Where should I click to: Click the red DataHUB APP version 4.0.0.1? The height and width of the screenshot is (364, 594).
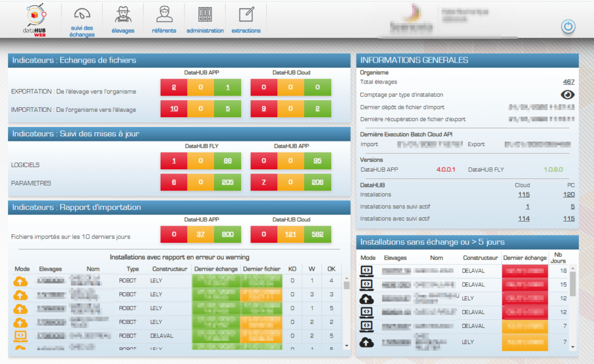446,169
